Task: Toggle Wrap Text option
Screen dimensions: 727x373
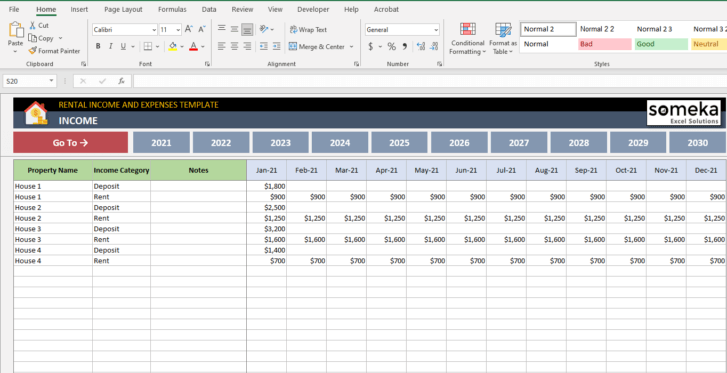Action: coord(308,30)
